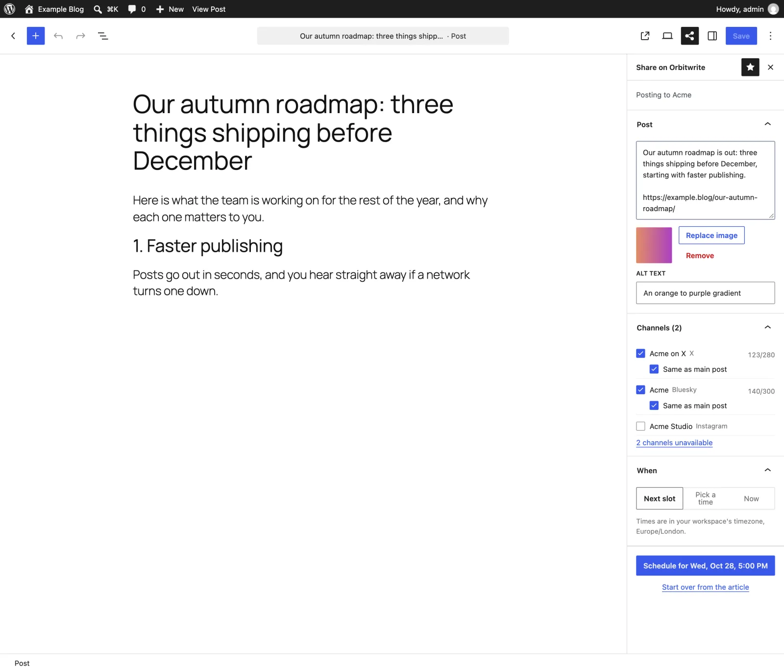Viewport: 784px width, 672px height.
Task: View the post in a new tab icon
Action: point(645,36)
